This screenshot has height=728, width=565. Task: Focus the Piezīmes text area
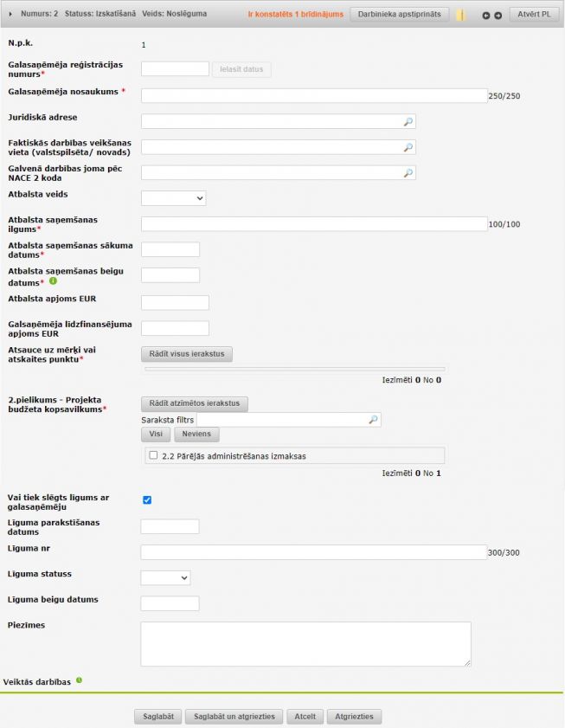tap(305, 644)
